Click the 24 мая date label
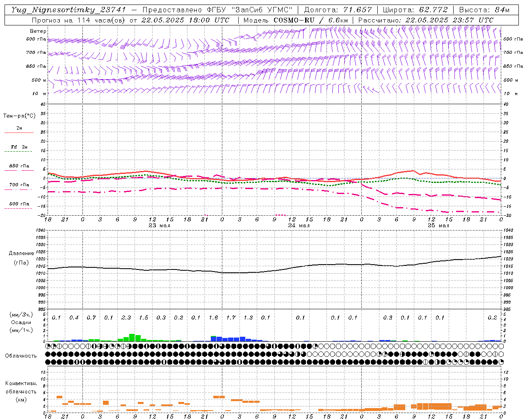The width and height of the screenshot is (525, 420). [x=299, y=226]
